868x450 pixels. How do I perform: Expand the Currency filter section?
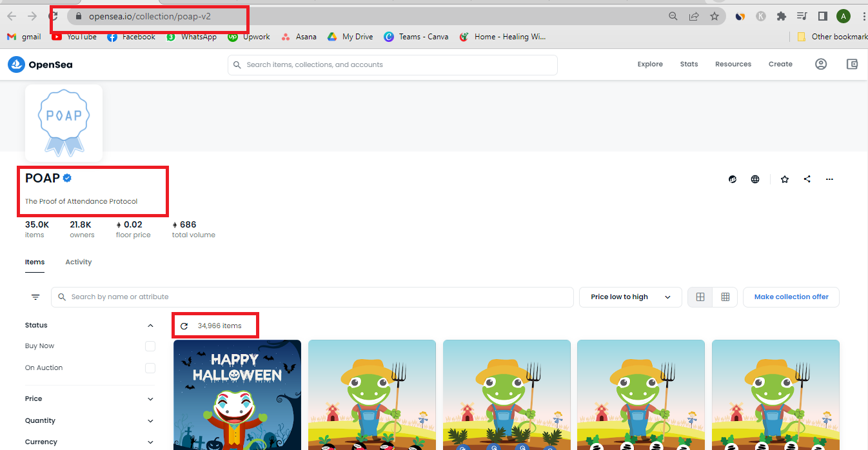90,442
